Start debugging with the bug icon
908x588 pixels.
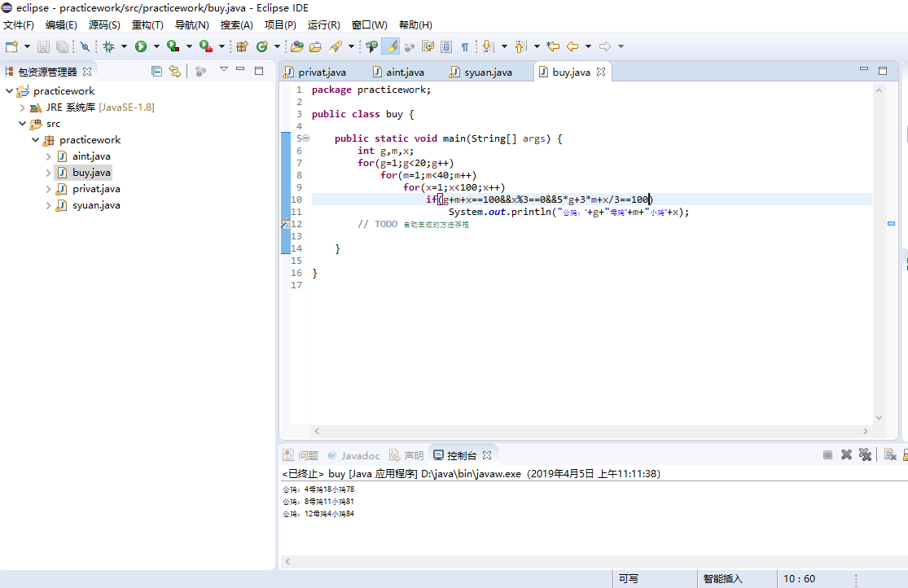click(108, 47)
